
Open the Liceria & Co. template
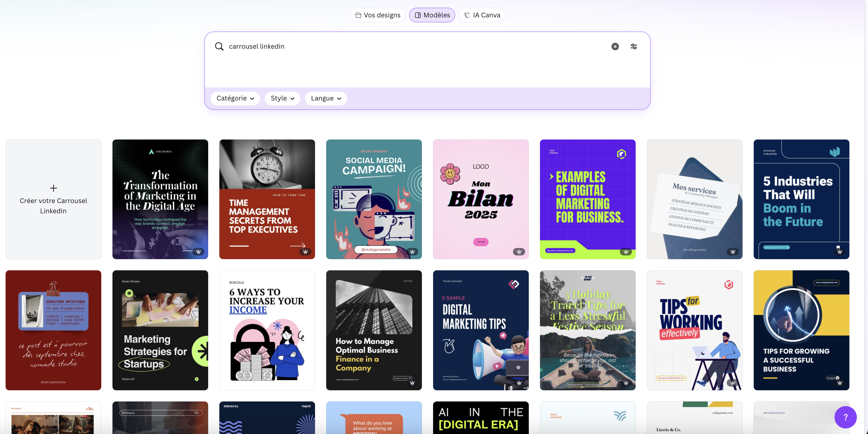695,418
